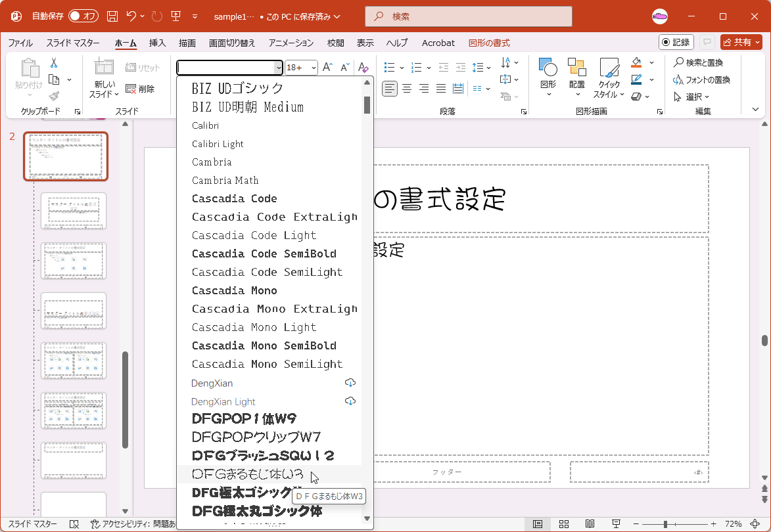The image size is (771, 532).
Task: Switch to Slide Sorter view icon
Action: click(564, 524)
